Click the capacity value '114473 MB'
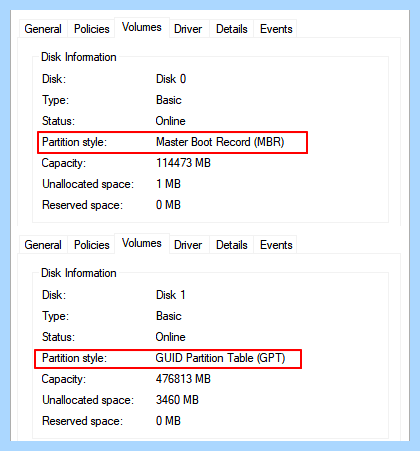Screen dimensions: 420x451 (183, 163)
